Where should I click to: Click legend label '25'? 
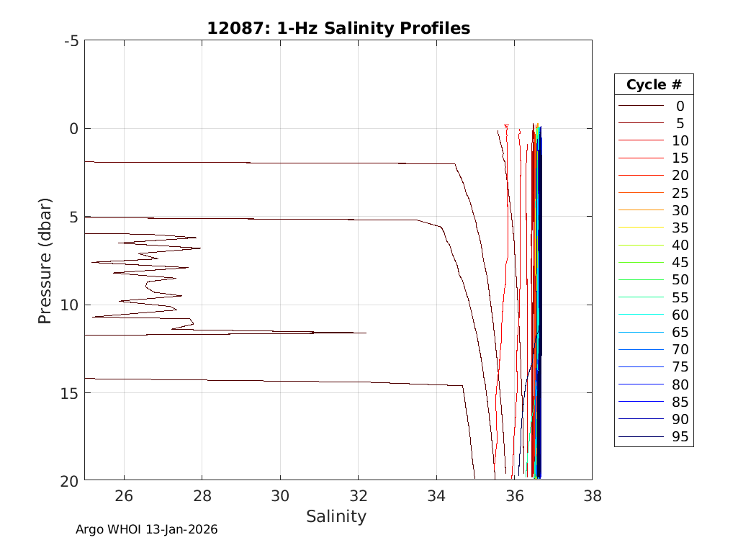(680, 193)
